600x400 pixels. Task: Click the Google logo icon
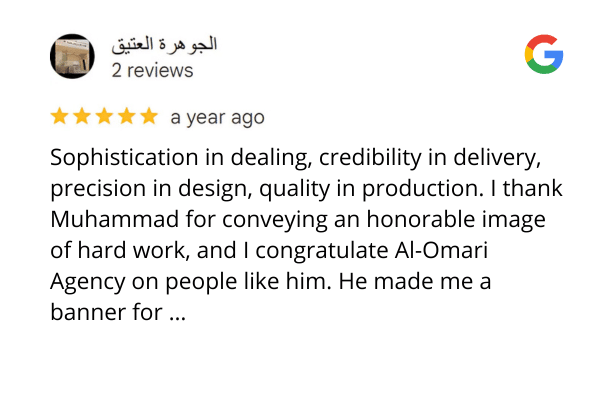click(x=544, y=54)
